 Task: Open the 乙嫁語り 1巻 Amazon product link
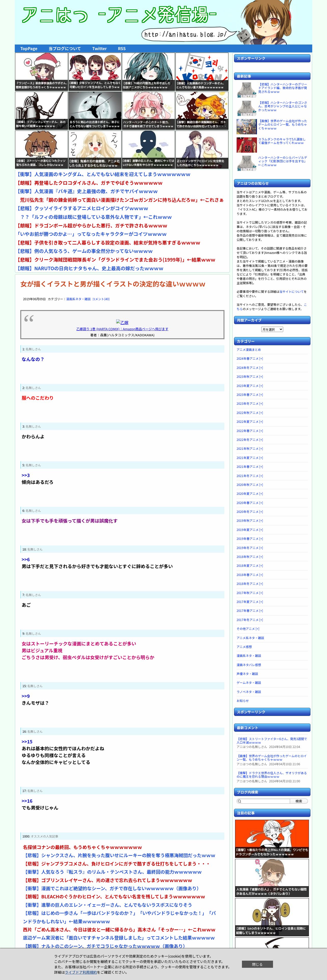tap(122, 329)
